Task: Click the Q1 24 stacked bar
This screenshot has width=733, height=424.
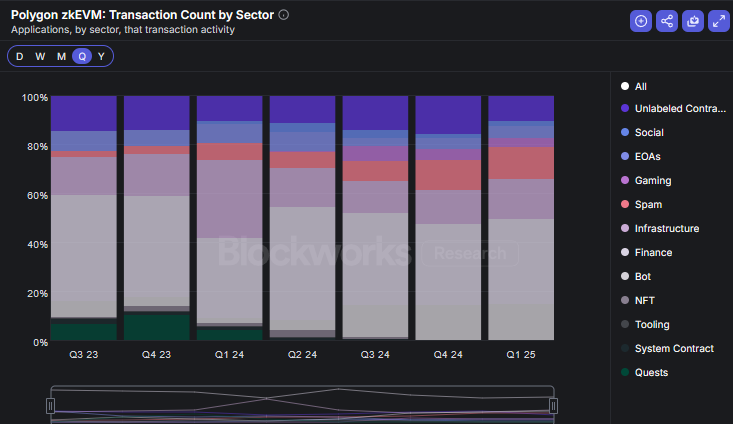Action: click(230, 218)
